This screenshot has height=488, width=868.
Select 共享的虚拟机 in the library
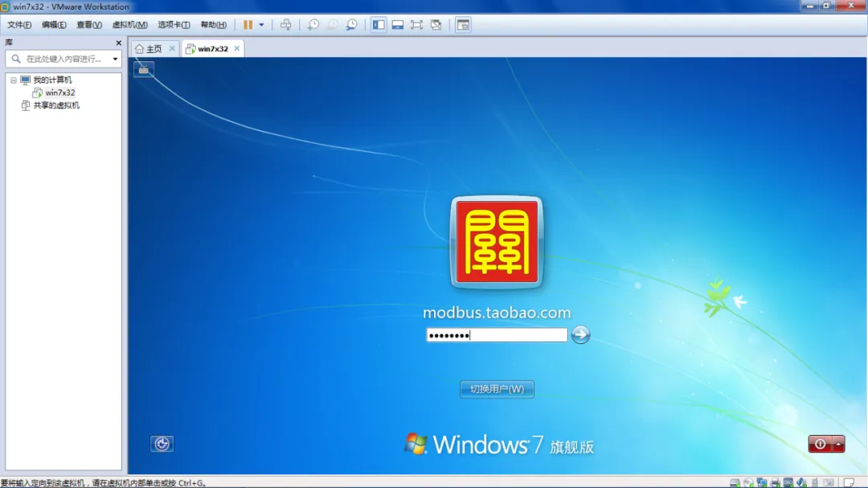tap(56, 105)
